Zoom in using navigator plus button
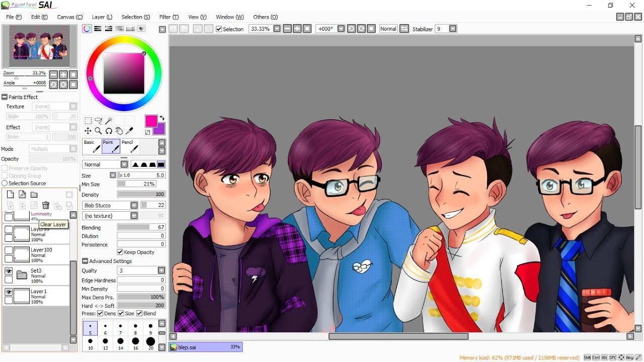The width and height of the screenshot is (644, 362). coord(63,75)
